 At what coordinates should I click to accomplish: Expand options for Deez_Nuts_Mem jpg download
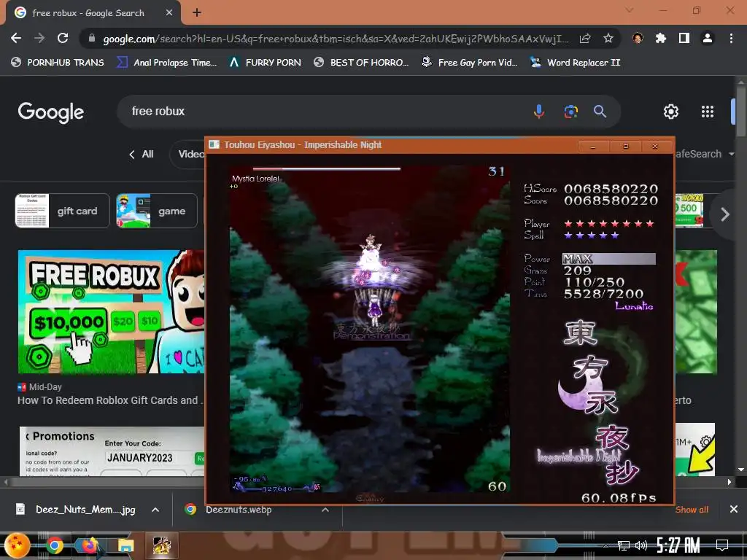pyautogui.click(x=155, y=510)
